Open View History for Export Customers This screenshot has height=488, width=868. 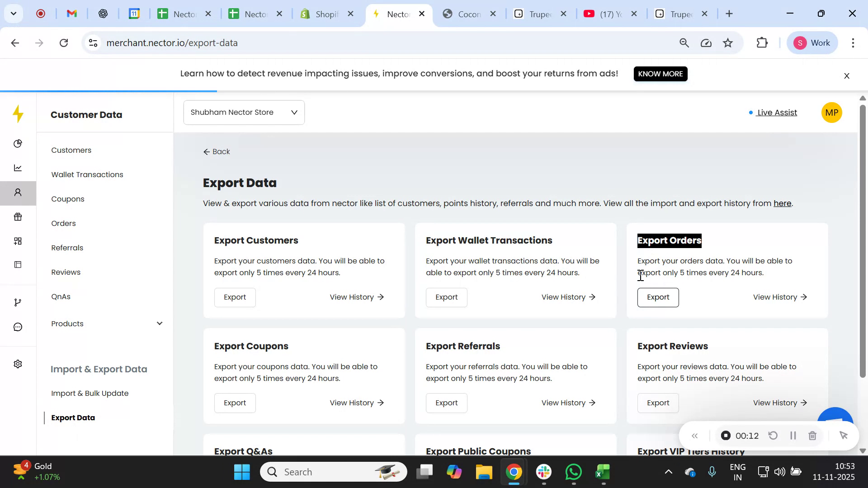click(x=357, y=297)
